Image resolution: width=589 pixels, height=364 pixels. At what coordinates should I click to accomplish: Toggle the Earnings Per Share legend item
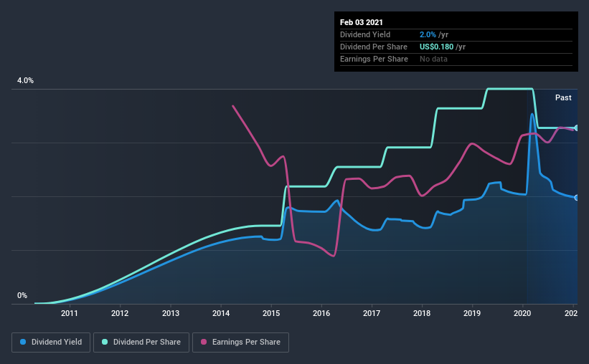pyautogui.click(x=240, y=343)
